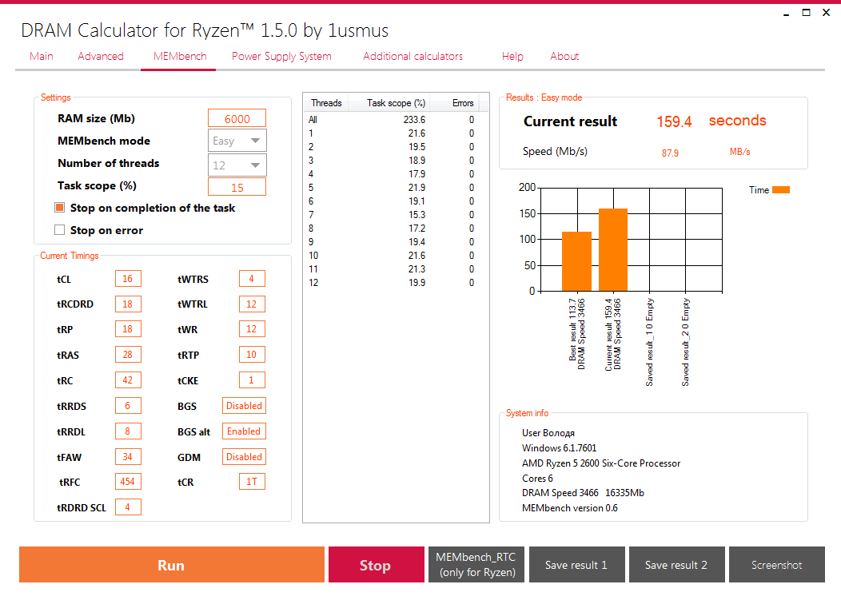The height and width of the screenshot is (616, 841).
Task: Open the Number of threads dropdown
Action: (x=237, y=165)
